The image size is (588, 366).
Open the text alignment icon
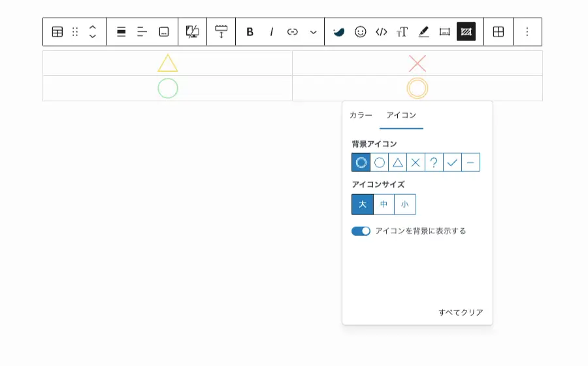pos(142,32)
